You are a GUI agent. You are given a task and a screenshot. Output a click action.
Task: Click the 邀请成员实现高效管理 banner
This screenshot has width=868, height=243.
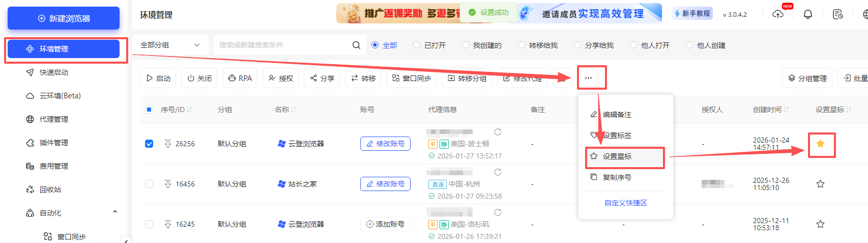click(x=589, y=13)
